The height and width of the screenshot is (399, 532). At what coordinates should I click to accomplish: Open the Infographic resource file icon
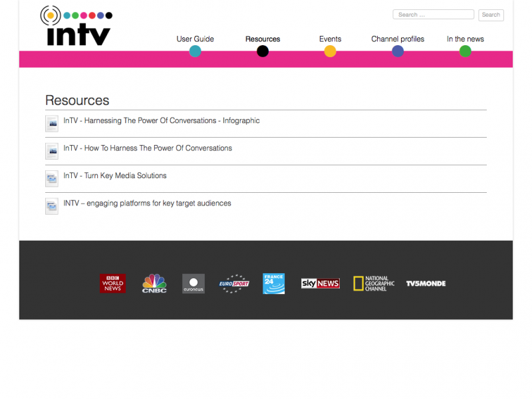point(52,124)
